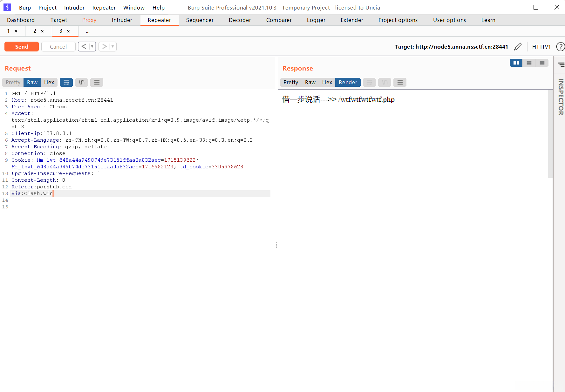565x392 pixels.
Task: Click the 'GET / HTTP/1.1' request line
Action: [34, 93]
